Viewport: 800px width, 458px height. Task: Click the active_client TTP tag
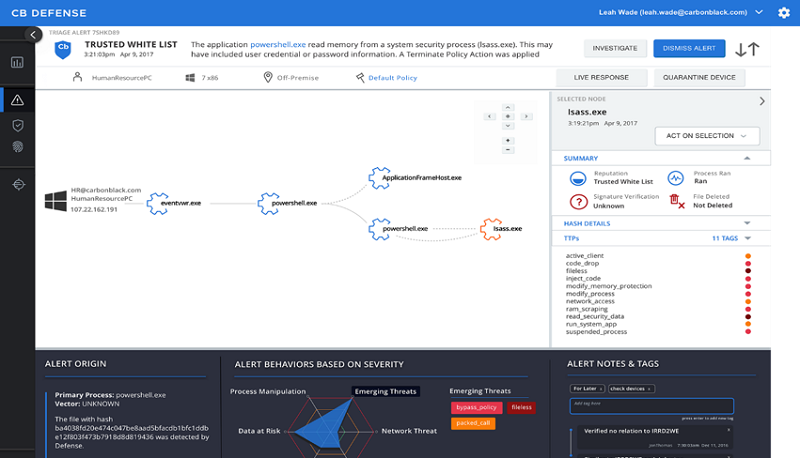click(x=585, y=256)
